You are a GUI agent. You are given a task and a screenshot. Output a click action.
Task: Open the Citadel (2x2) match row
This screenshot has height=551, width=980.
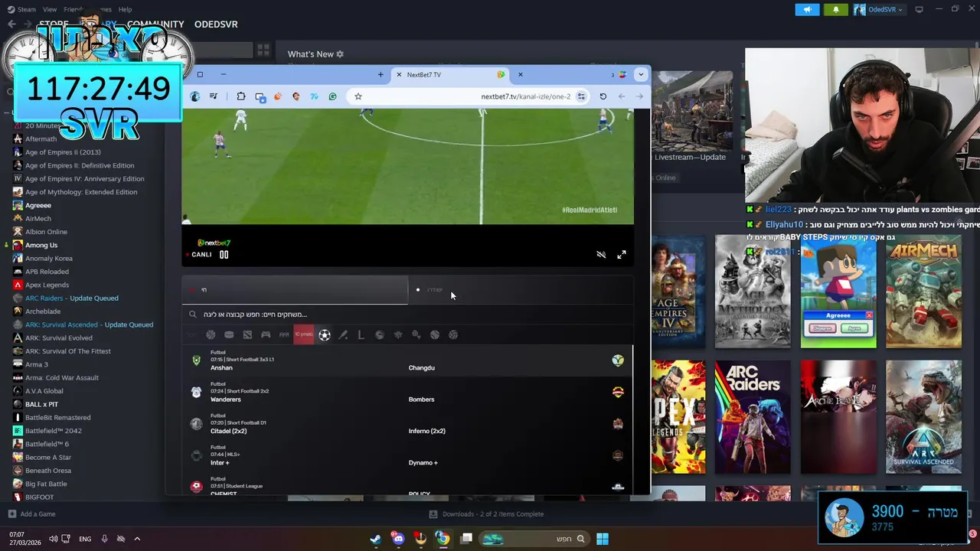(x=407, y=423)
